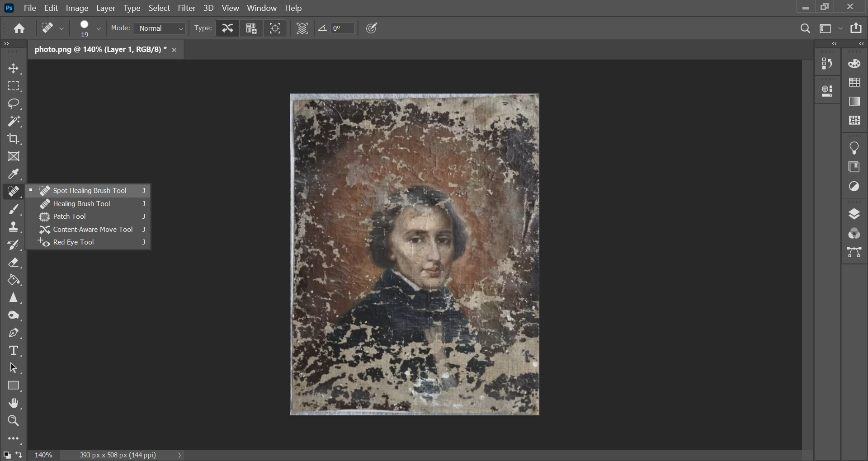Choose Patch Tool from flyout menu
Screen dimensions: 868x461
coord(69,216)
